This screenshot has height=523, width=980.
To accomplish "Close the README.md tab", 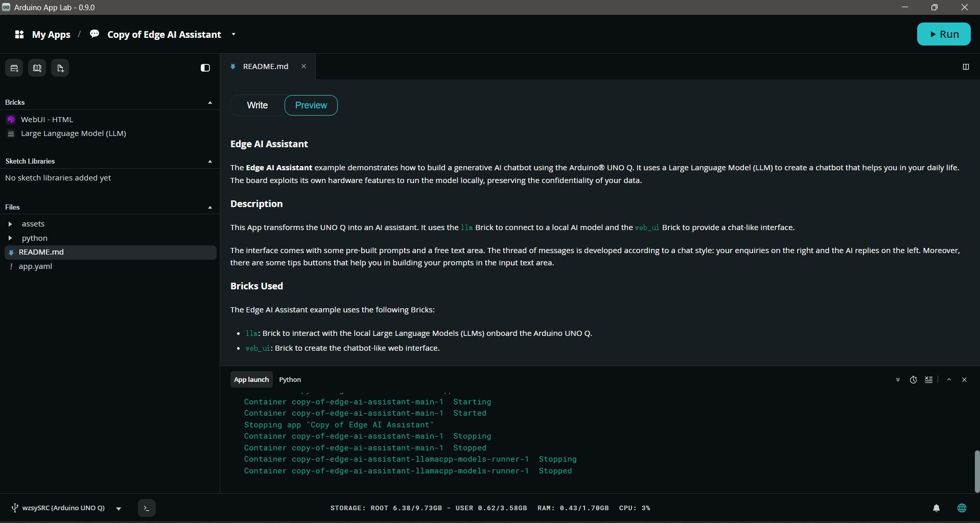I will 304,66.
